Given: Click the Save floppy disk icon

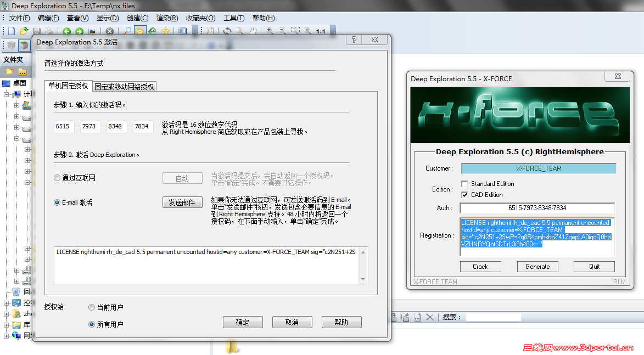Looking at the screenshot, I should pyautogui.click(x=37, y=31).
